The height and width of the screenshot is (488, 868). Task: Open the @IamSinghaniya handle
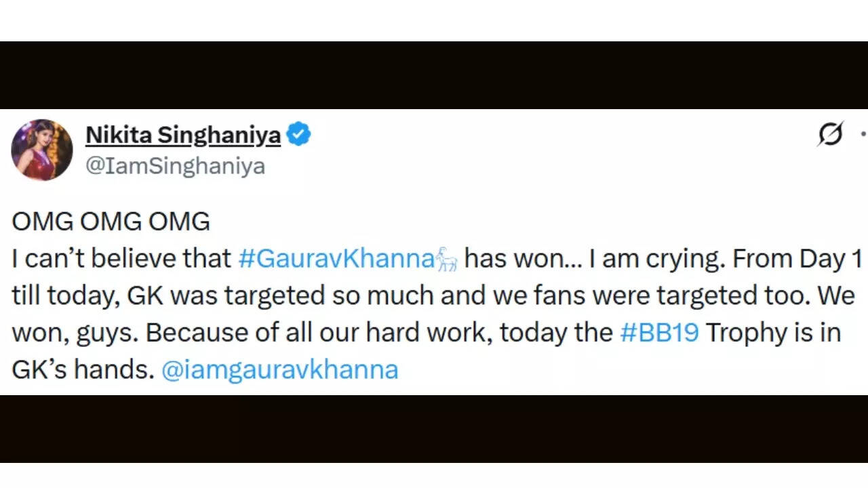pyautogui.click(x=175, y=166)
